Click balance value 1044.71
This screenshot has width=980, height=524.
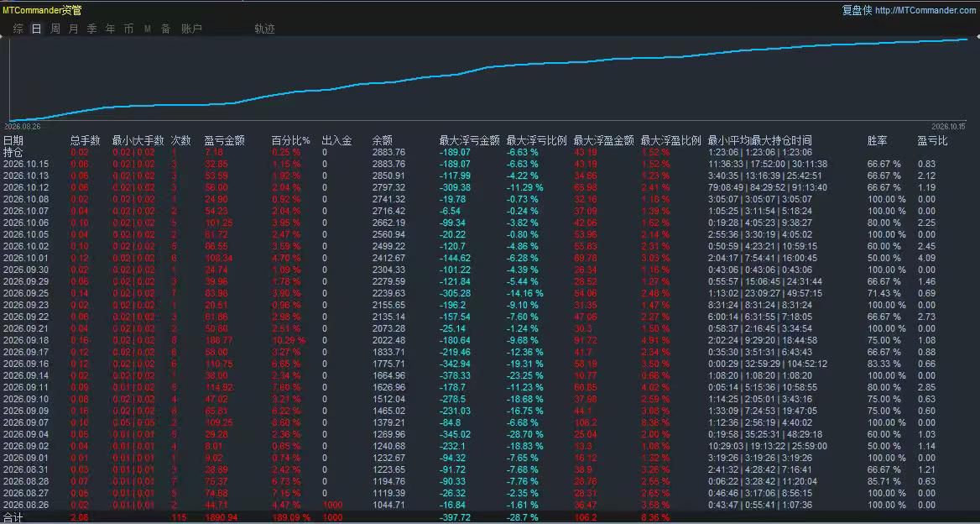(x=388, y=505)
